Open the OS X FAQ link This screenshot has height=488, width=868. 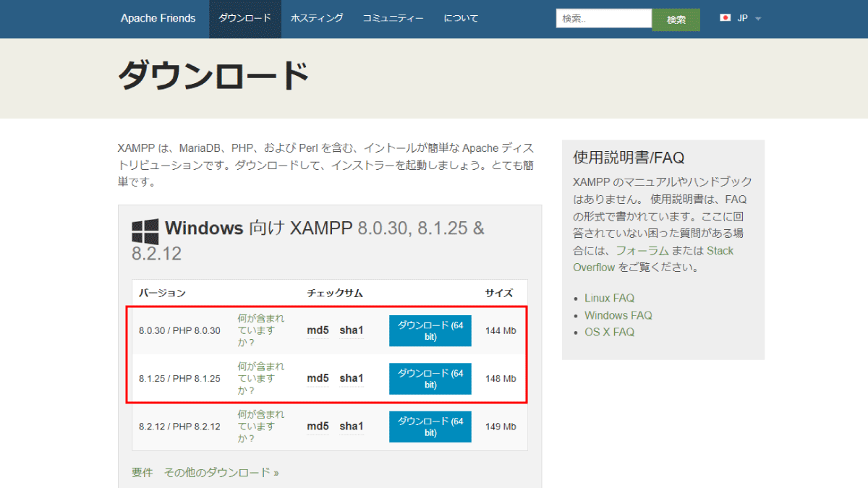pyautogui.click(x=609, y=333)
